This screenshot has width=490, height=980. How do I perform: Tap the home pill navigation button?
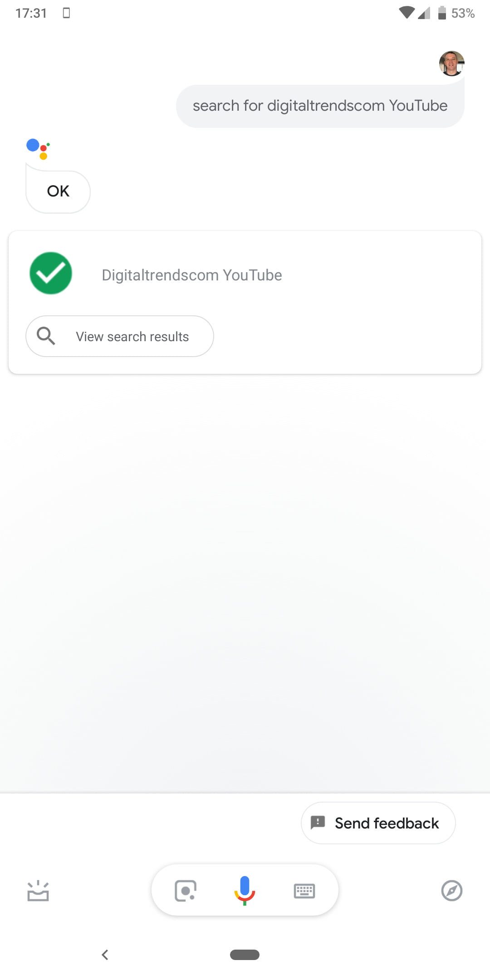click(x=245, y=955)
